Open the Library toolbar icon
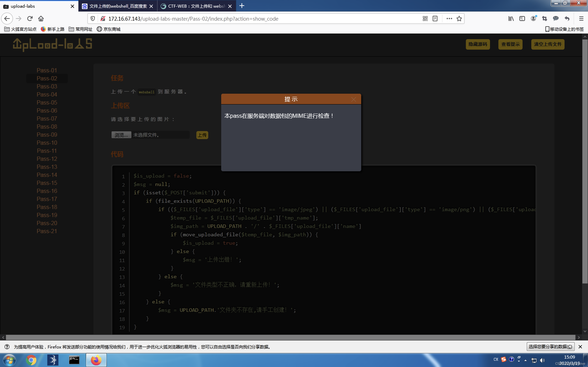 pyautogui.click(x=511, y=19)
